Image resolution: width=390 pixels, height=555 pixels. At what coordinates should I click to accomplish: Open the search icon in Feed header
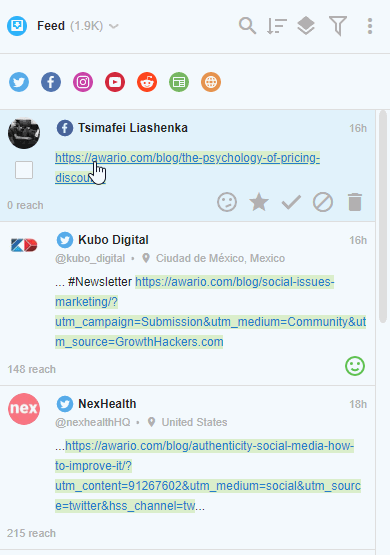pos(247,26)
